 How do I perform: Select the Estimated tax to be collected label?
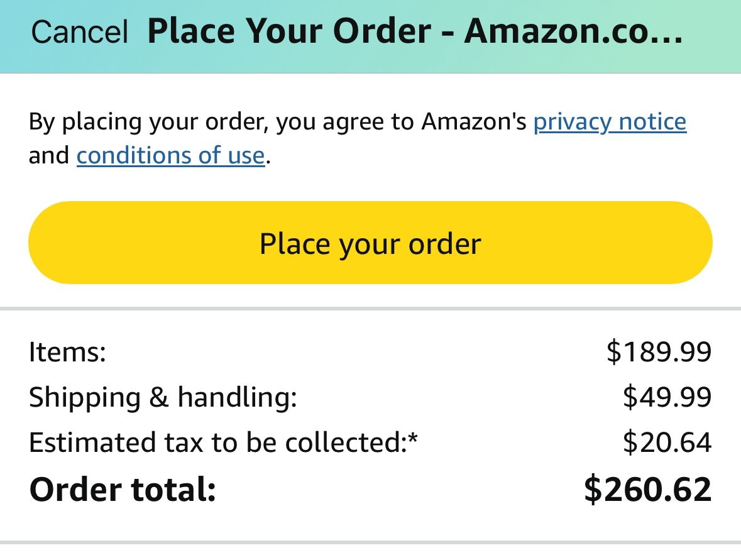coord(216,442)
